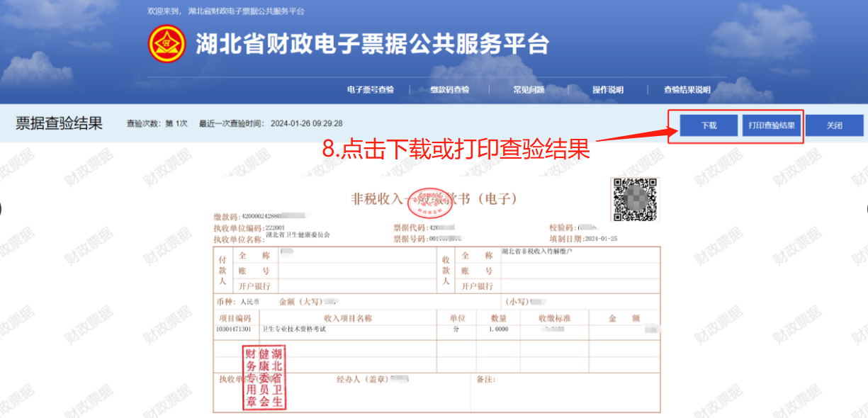Go to 常见问题 page
Viewport: 868px width, 418px height.
click(x=529, y=90)
